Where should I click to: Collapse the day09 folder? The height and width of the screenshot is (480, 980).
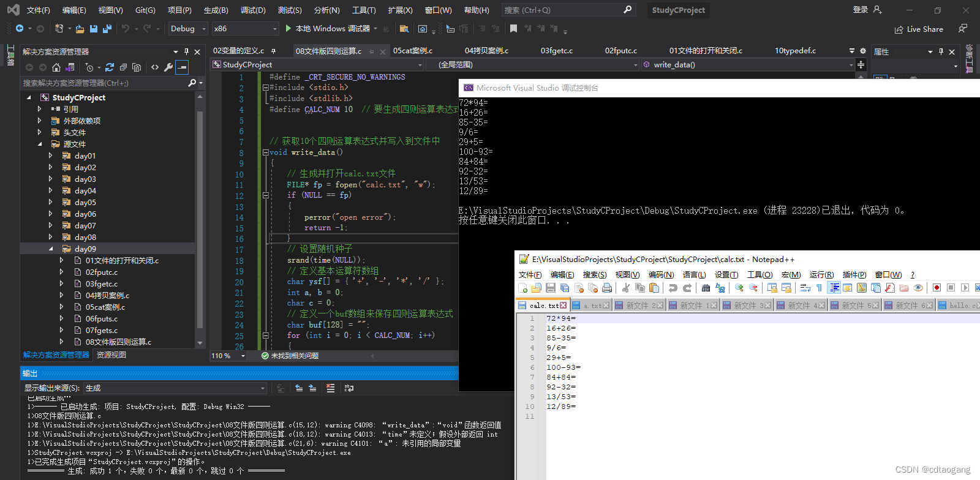[50, 249]
